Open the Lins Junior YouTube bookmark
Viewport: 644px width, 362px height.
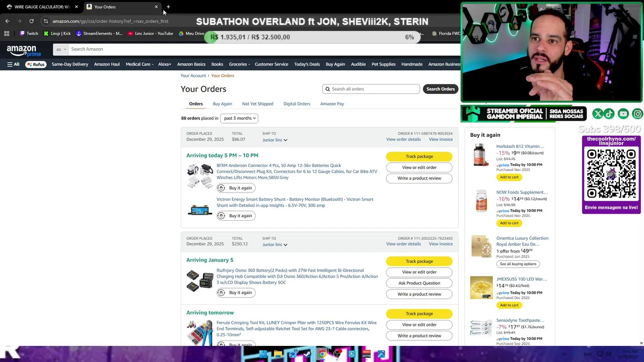[150, 34]
